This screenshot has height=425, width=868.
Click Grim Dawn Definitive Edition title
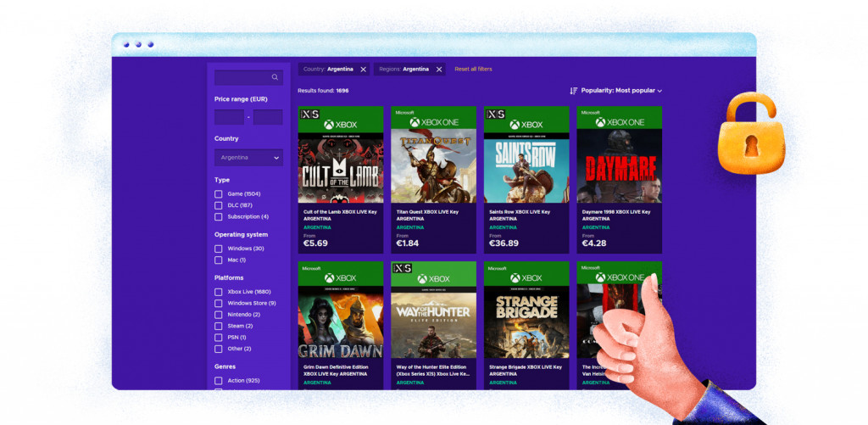(x=337, y=370)
